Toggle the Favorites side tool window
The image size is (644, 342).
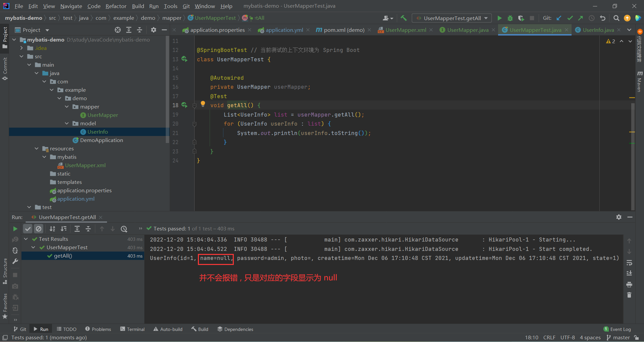tap(5, 306)
